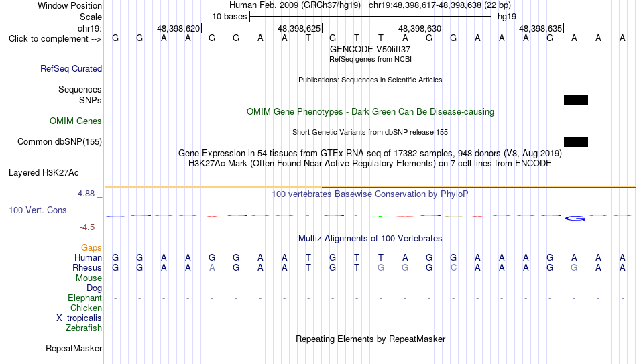Image resolution: width=637 pixels, height=364 pixels.
Task: Click the -4.5 PhyloP lower value
Action: (x=87, y=227)
